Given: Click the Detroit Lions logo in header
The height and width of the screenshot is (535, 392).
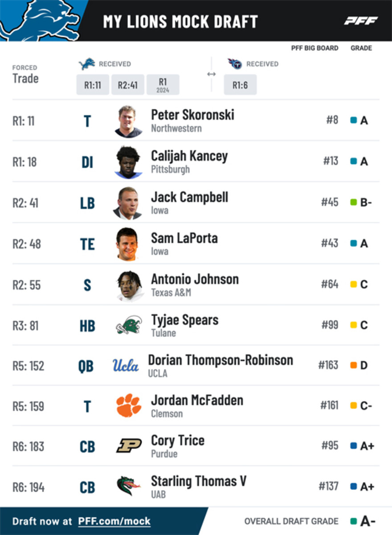Looking at the screenshot, I should click(40, 20).
